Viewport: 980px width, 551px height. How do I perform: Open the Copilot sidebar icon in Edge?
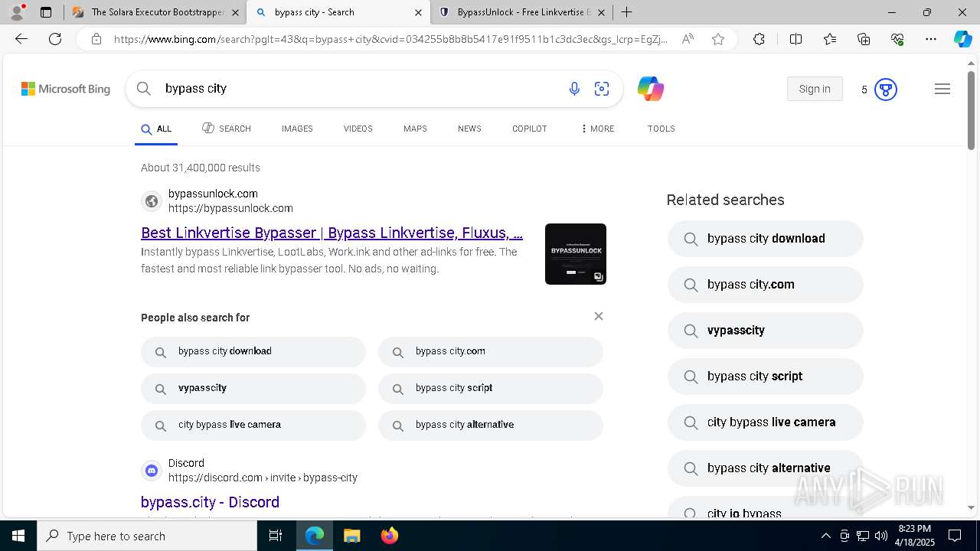click(962, 39)
